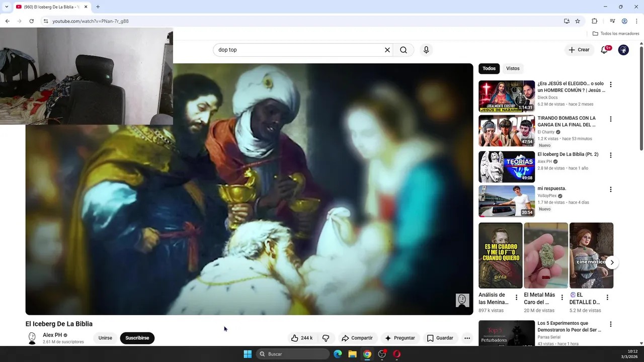Open thumbnail of TIRANDO BOMBAS CON LA GANGA

507,131
